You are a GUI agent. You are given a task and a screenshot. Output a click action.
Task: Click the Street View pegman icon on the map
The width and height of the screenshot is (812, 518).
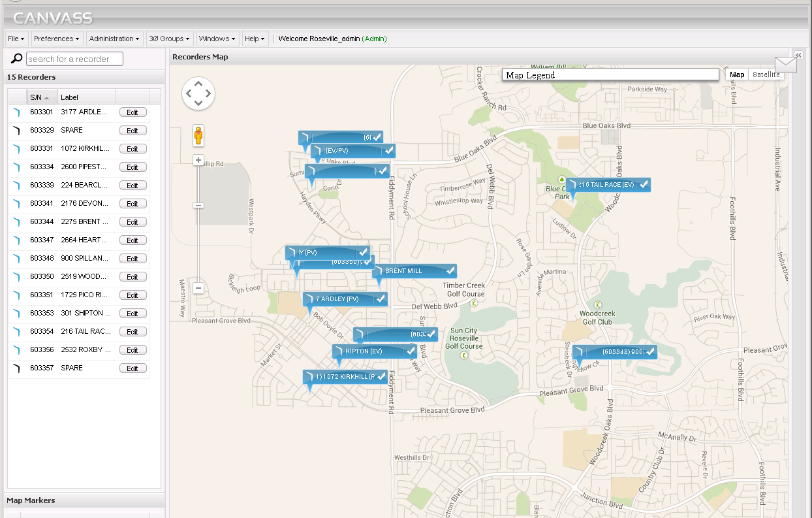tap(198, 135)
